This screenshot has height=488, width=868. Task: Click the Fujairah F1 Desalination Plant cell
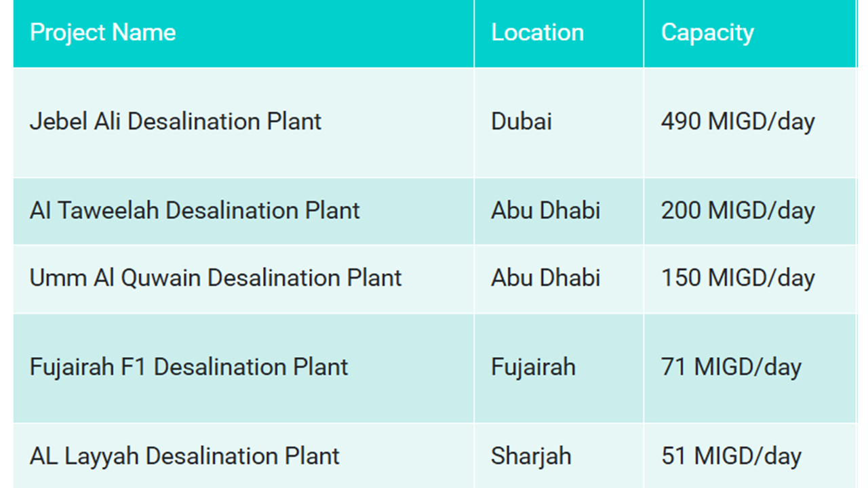(x=189, y=367)
